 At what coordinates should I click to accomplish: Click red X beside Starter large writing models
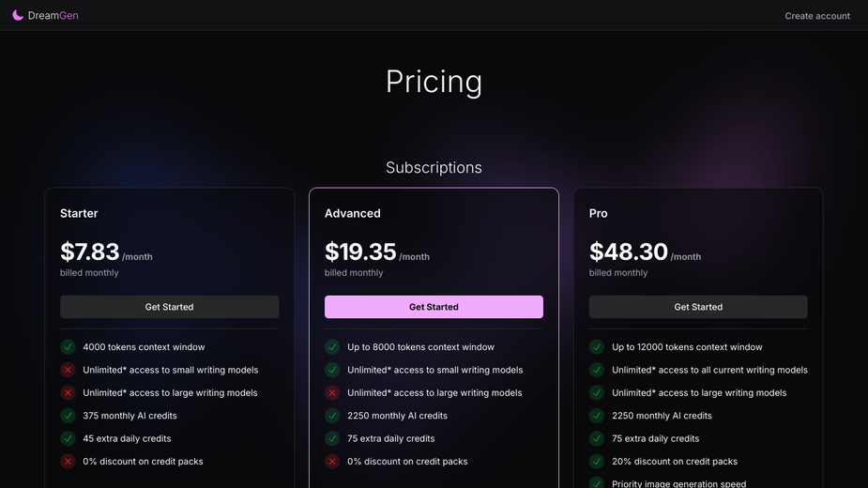coord(69,392)
